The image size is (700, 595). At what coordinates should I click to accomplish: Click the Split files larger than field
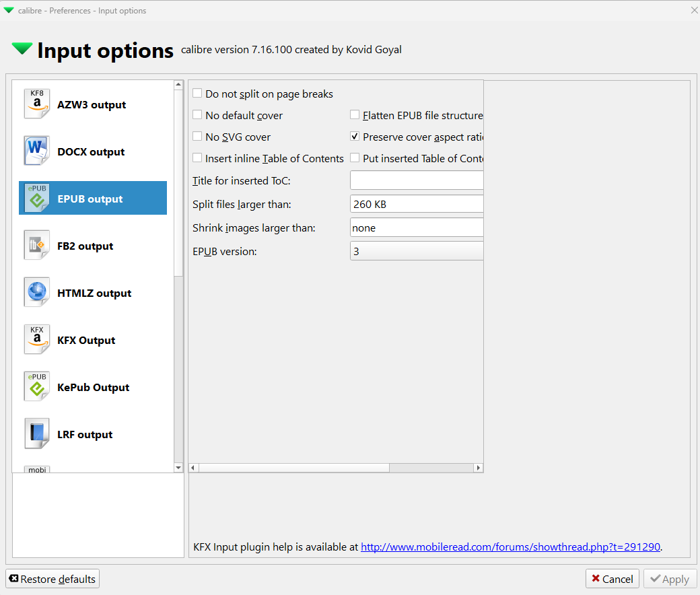(x=417, y=204)
